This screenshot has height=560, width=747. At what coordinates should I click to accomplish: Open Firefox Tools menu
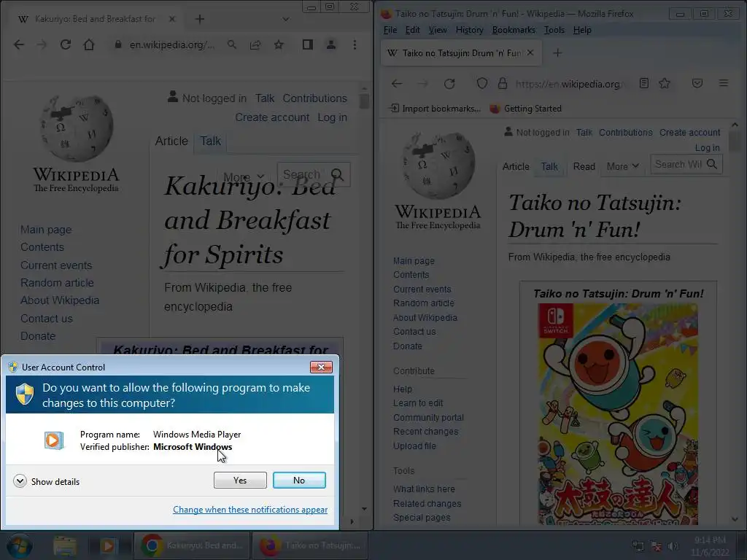point(554,30)
